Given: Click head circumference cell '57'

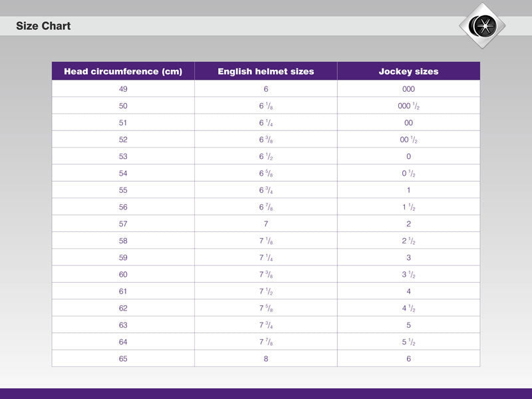Looking at the screenshot, I should coord(123,224).
